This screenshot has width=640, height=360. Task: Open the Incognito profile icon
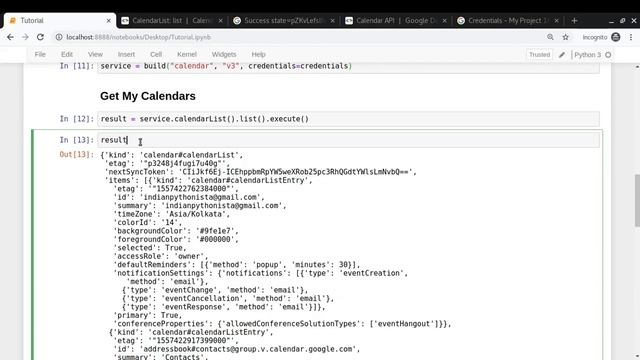[616, 37]
